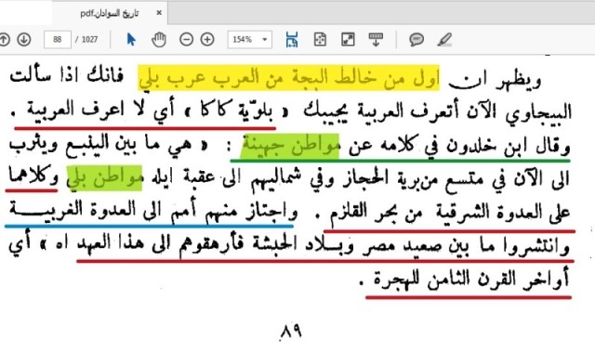Viewport: 595px width, 364px height.
Task: Close the PDF document tab
Action: pyautogui.click(x=159, y=13)
